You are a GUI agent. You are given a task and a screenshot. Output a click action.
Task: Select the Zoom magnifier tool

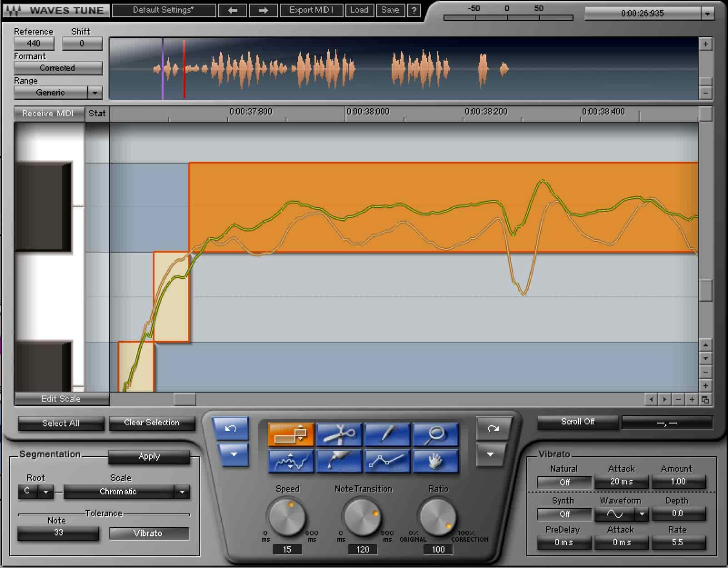coord(435,434)
